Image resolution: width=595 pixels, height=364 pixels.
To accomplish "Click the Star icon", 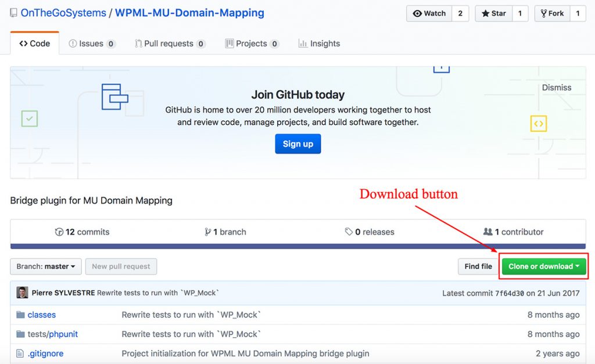I will click(x=485, y=14).
